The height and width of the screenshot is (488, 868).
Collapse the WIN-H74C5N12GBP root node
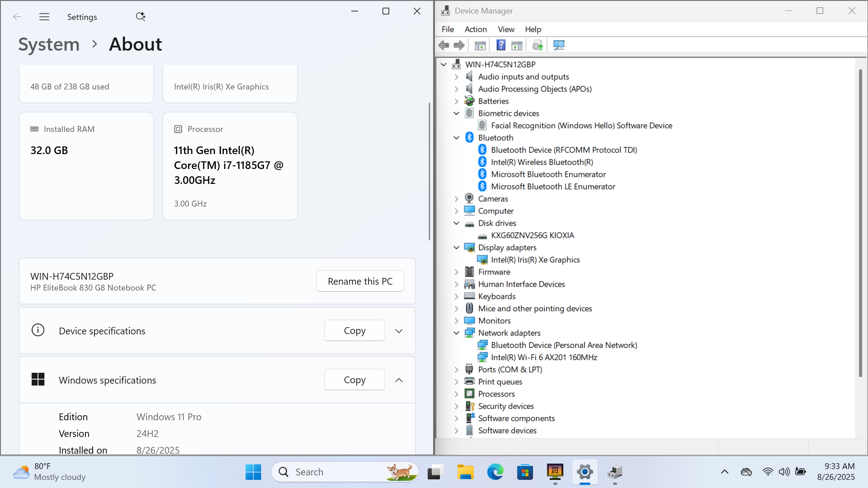pyautogui.click(x=443, y=65)
